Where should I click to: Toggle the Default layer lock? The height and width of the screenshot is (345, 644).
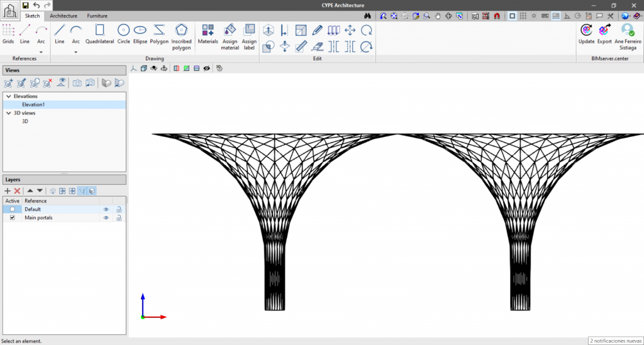118,209
